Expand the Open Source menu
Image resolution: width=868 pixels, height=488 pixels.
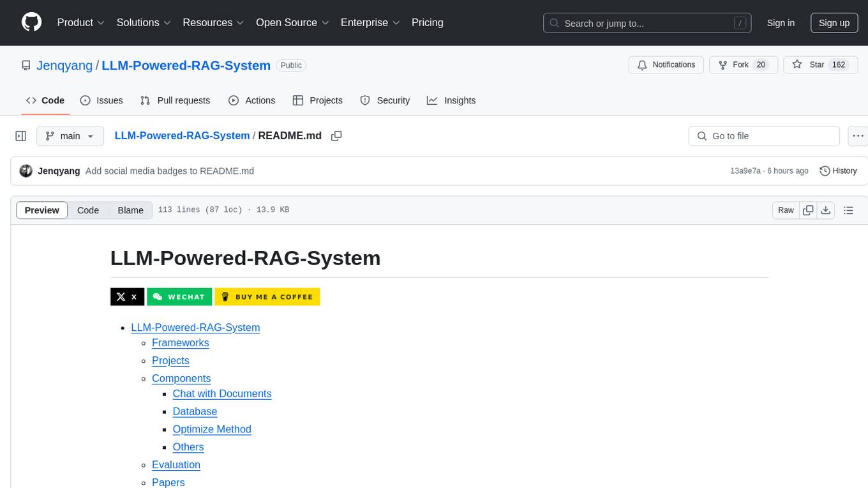[292, 22]
